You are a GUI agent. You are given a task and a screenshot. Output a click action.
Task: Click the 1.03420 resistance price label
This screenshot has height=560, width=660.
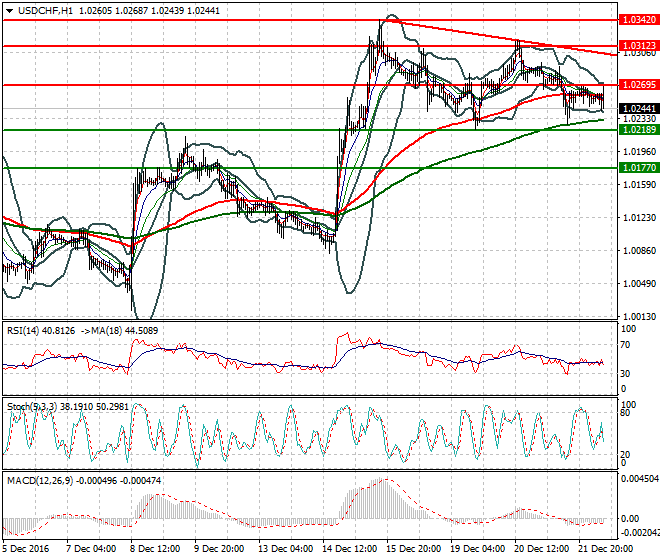(639, 20)
